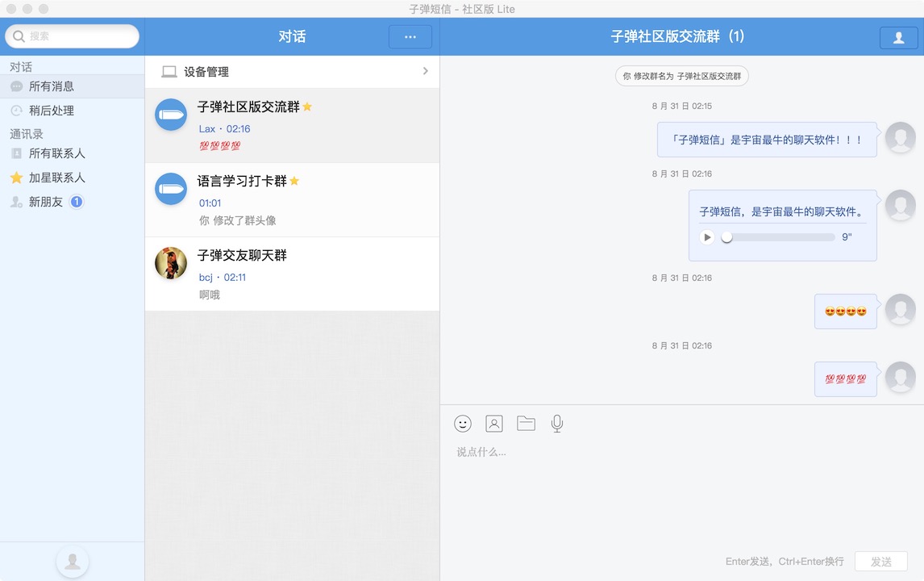Open 子弹社区版交流群 conversation

click(x=293, y=126)
